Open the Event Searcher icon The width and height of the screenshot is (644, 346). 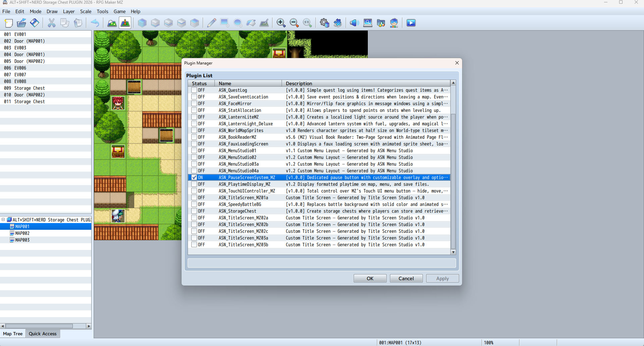pos(368,23)
